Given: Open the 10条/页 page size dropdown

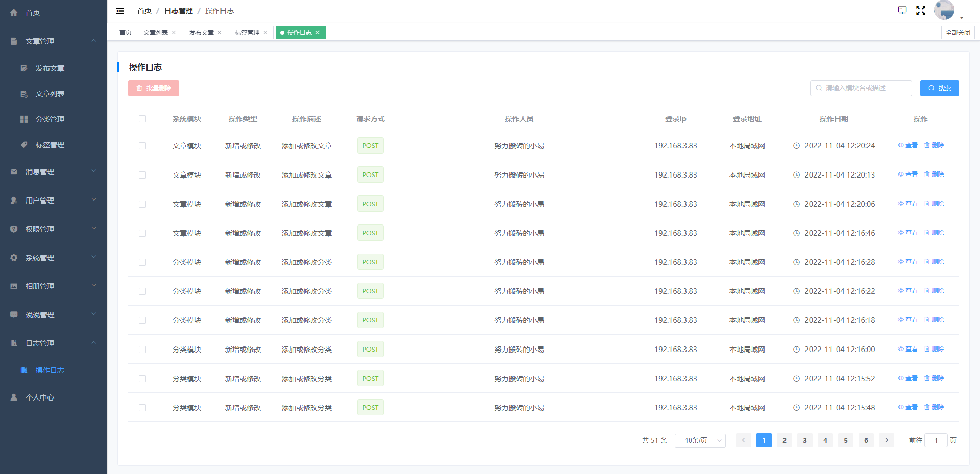Looking at the screenshot, I should click(700, 440).
